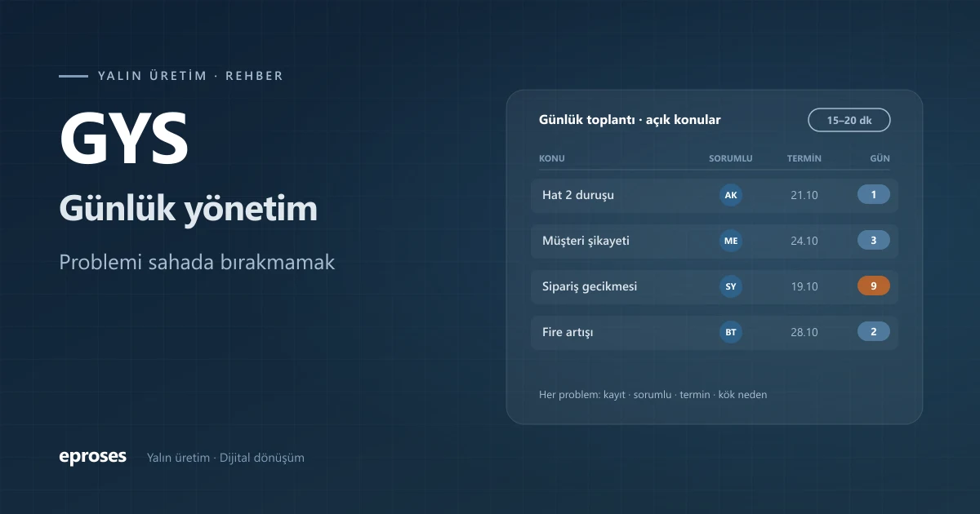980x514 pixels.
Task: Click the AK avatar badge
Action: (x=731, y=195)
